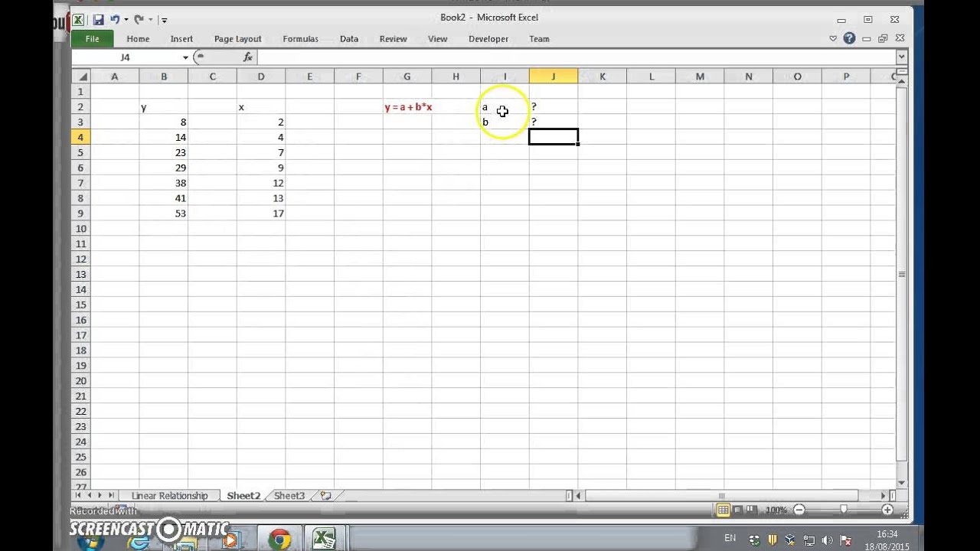Expand the formula bar with the chevron
Screen dimensions: 980x551
click(901, 57)
